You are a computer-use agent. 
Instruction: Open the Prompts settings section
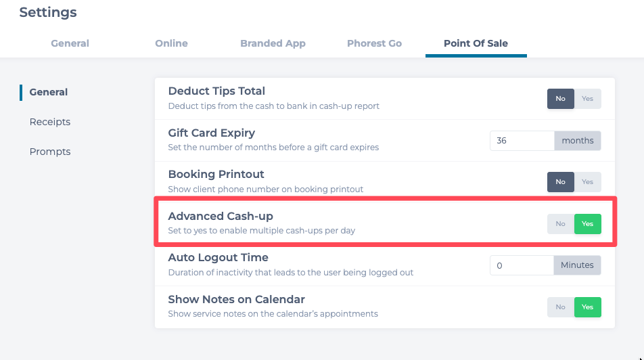(x=50, y=152)
